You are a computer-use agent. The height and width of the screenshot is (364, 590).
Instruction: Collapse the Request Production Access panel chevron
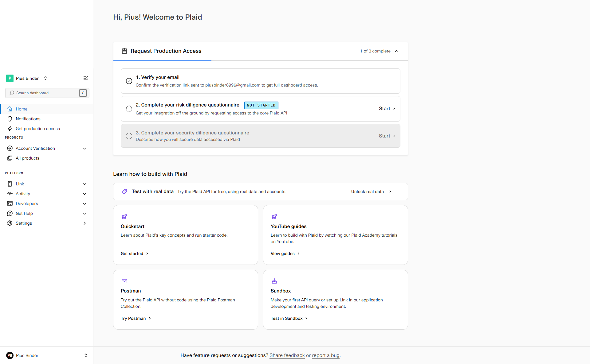click(x=397, y=51)
